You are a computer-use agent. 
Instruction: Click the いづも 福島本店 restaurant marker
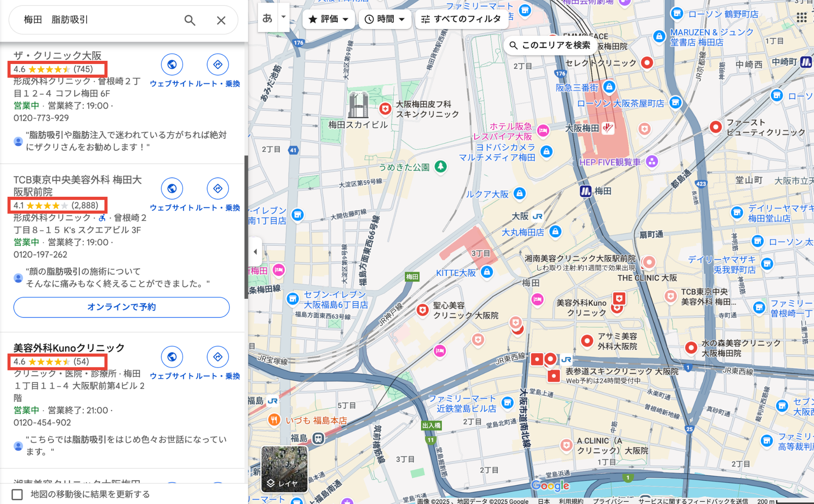(274, 420)
